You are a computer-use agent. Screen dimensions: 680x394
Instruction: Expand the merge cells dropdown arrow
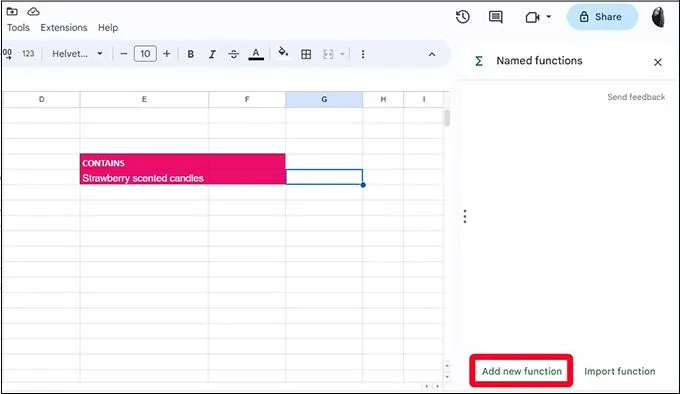coord(342,54)
